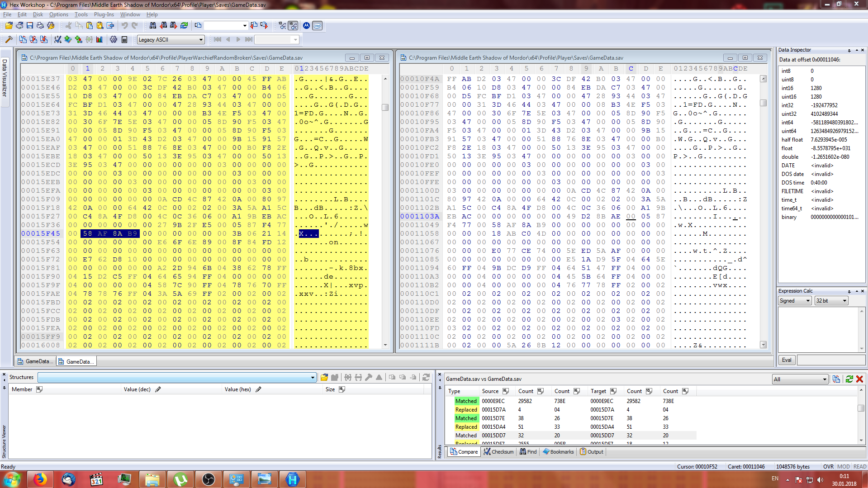Click the Open file toolbar icon
Image resolution: width=868 pixels, height=488 pixels.
[x=9, y=25]
